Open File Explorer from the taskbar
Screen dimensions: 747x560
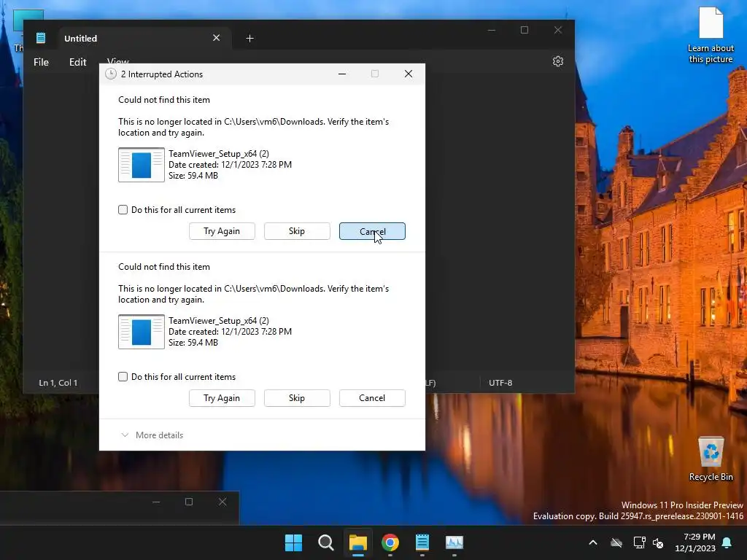357,542
